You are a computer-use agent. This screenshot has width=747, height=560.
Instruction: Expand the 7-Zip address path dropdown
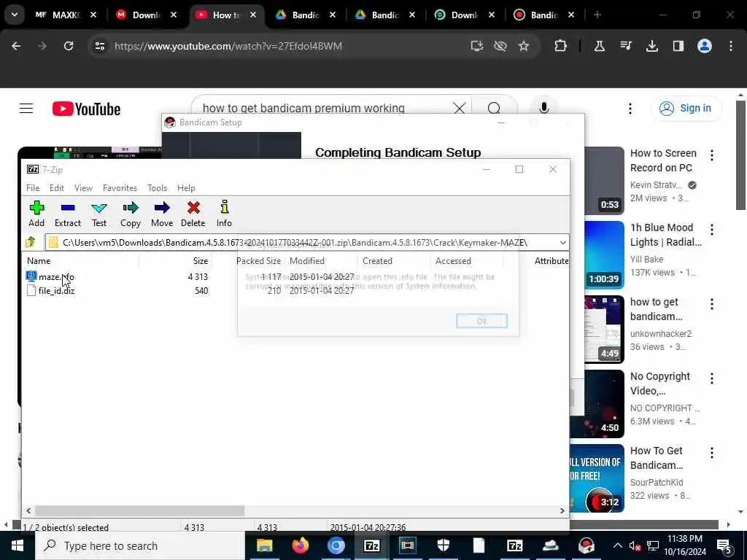click(x=562, y=242)
